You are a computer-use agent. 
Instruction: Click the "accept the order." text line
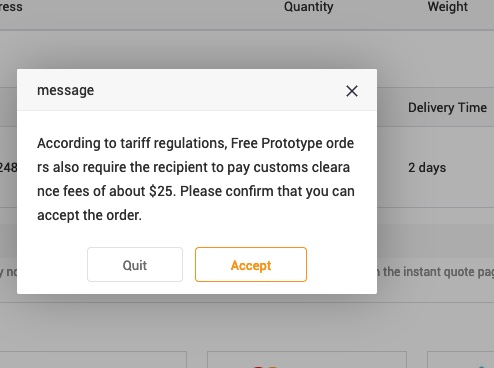point(89,215)
